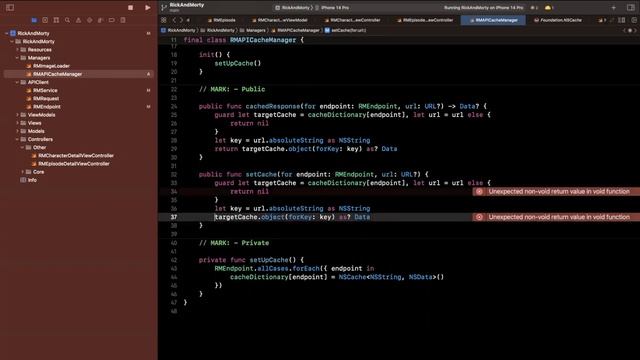Screen dimensions: 640x360
Task: Collapse the Other folder
Action: 22,147
